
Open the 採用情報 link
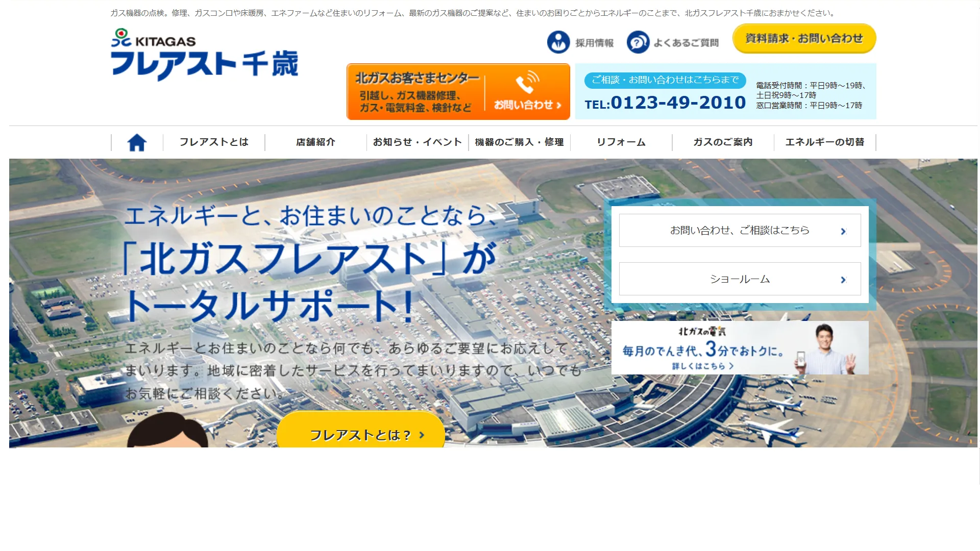click(580, 42)
